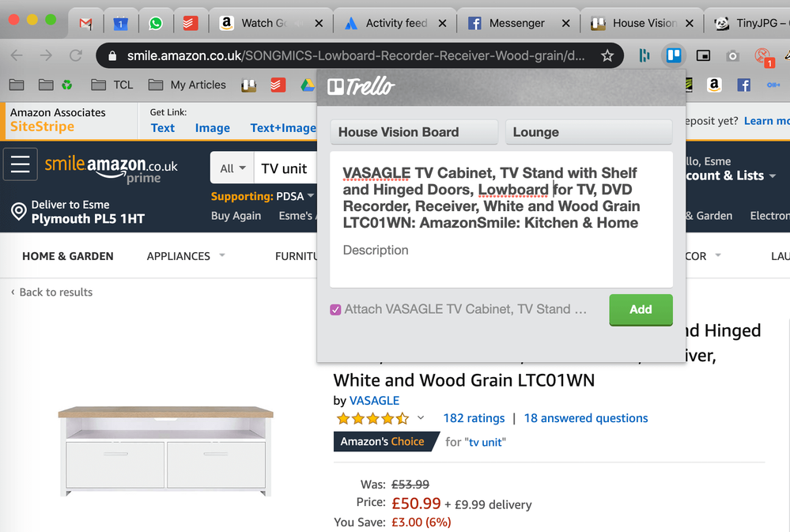Image resolution: width=790 pixels, height=532 pixels.
Task: Open 18 answered questions link
Action: pos(586,418)
